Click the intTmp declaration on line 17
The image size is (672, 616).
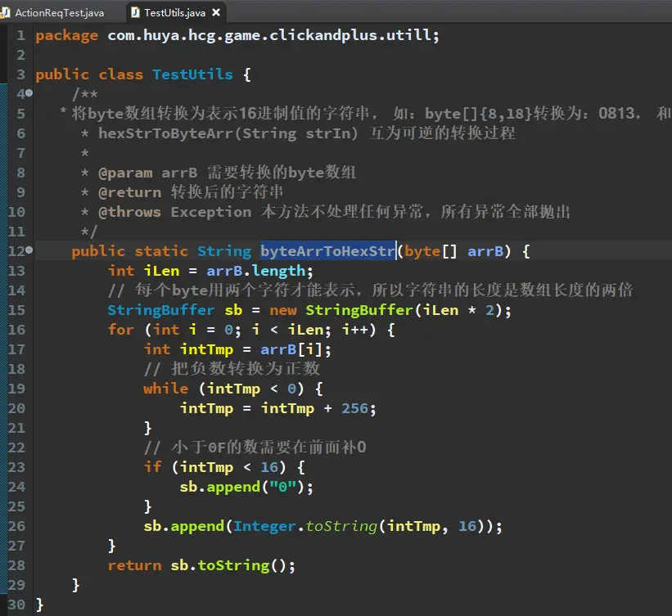coord(206,349)
